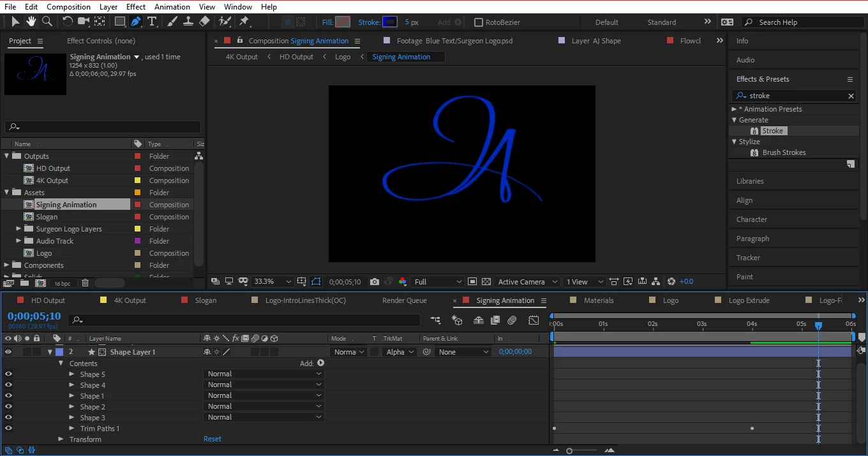The width and height of the screenshot is (868, 456).
Task: Select the Pan Behind anchor point tool
Action: [100, 22]
